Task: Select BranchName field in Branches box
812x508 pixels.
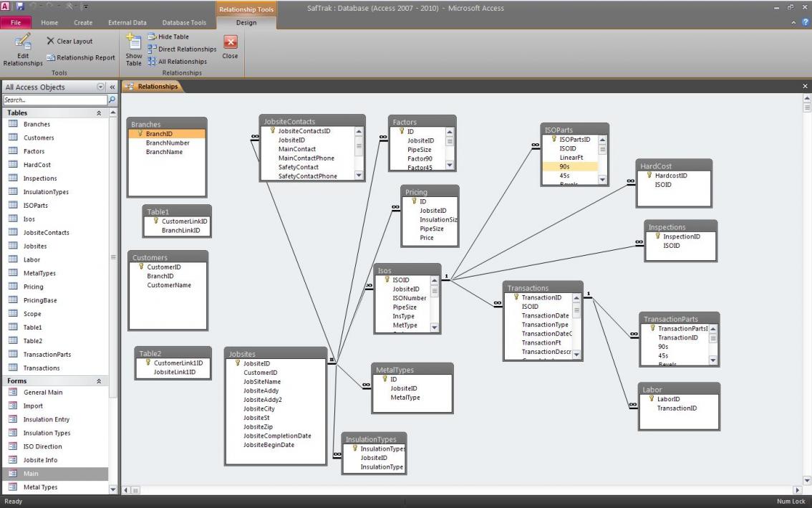Action: click(164, 152)
